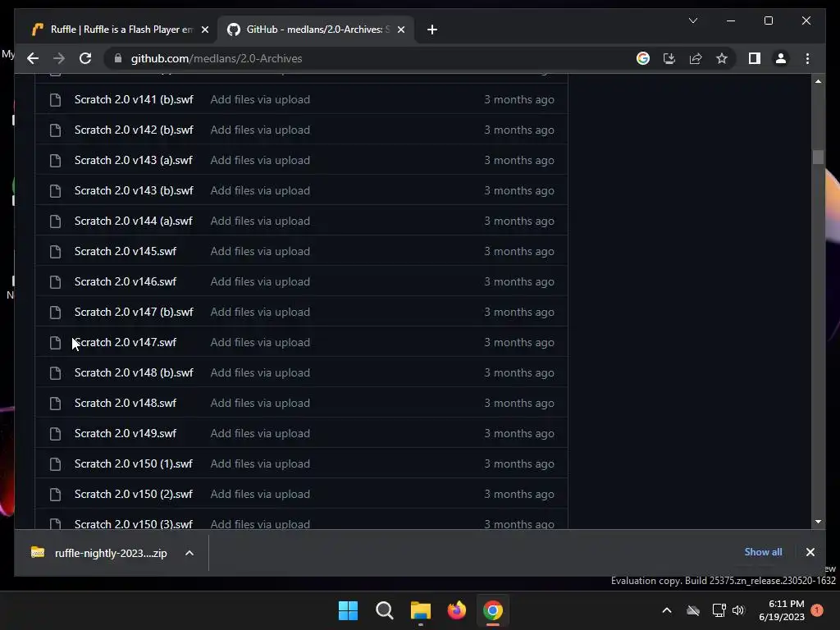Open Scratch 2.0 v148.swf file
The width and height of the screenshot is (840, 630).
(x=126, y=404)
